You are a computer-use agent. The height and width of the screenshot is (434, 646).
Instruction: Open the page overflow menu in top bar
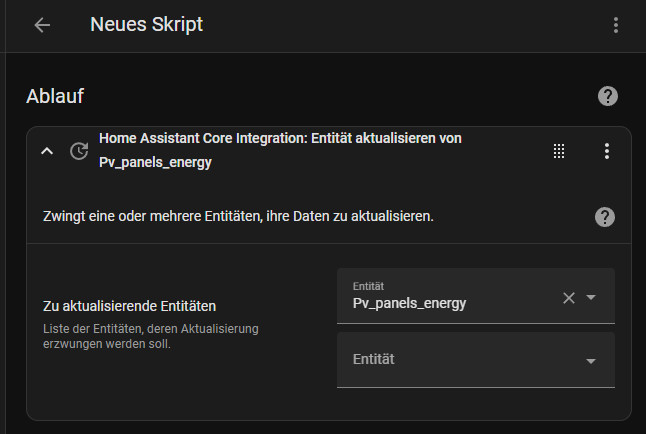616,25
